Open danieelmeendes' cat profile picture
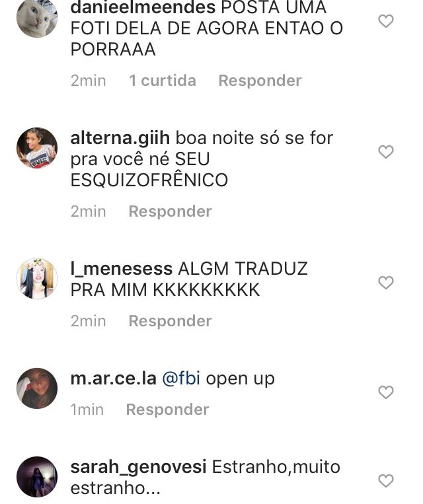Viewport: 423px width, 504px height. point(37,17)
